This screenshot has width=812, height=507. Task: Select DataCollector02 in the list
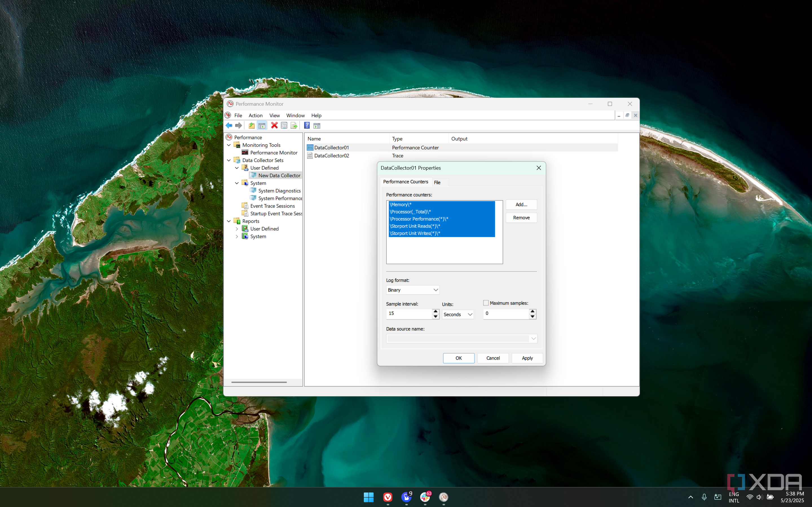(x=331, y=156)
